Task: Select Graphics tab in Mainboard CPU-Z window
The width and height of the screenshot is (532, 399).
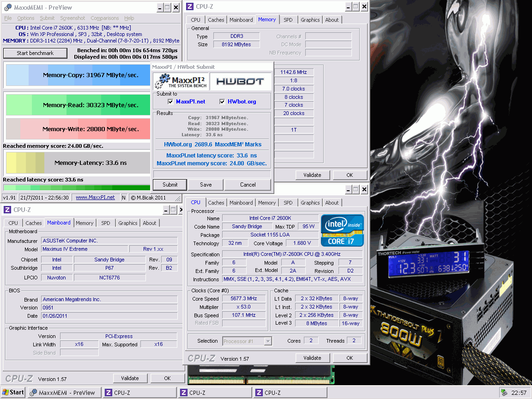Action: pyautogui.click(x=127, y=223)
